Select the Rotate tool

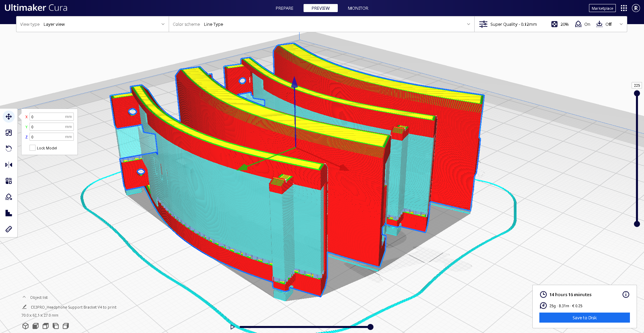(x=9, y=149)
